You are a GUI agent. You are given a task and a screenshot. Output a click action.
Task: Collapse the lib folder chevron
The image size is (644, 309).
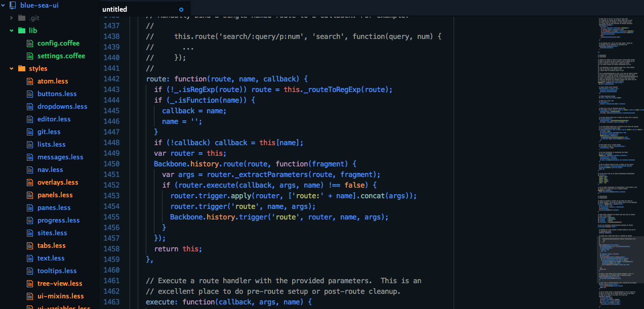point(12,30)
